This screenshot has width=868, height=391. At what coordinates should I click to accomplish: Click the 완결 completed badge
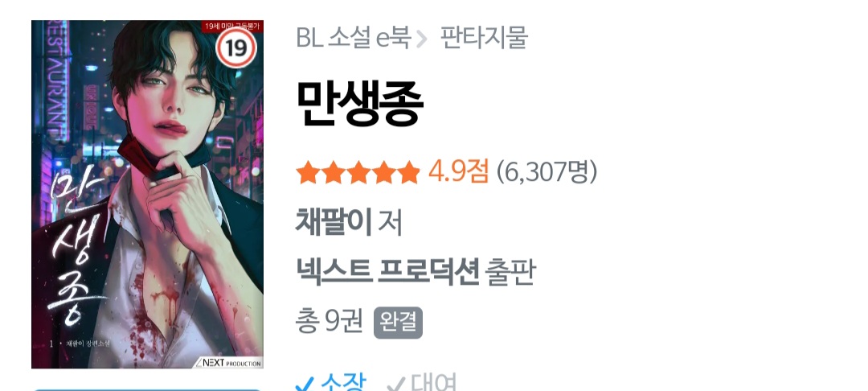tap(398, 323)
